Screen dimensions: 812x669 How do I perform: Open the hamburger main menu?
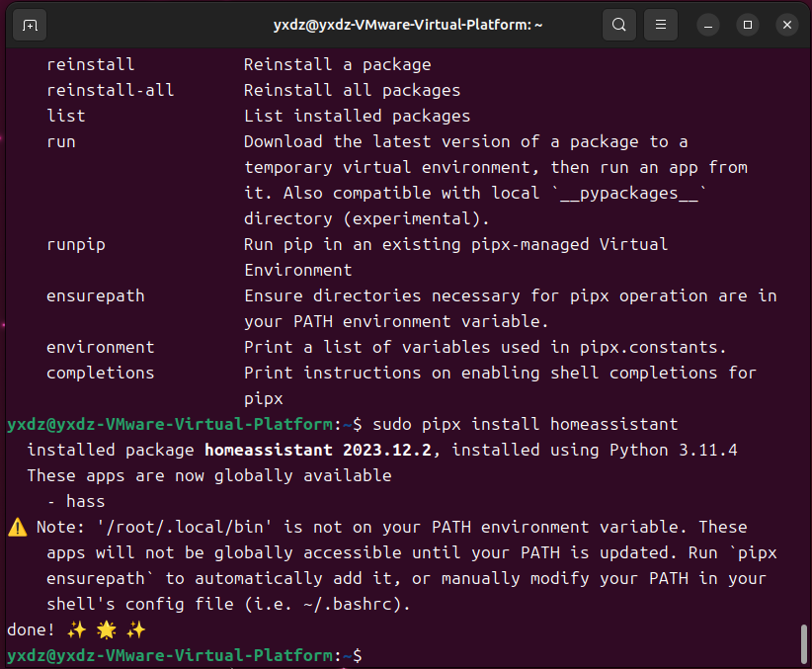(660, 25)
